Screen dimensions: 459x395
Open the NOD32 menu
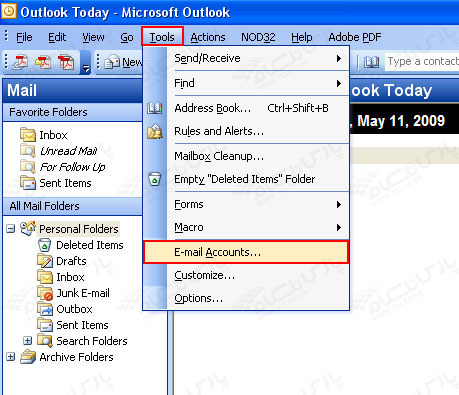[258, 37]
